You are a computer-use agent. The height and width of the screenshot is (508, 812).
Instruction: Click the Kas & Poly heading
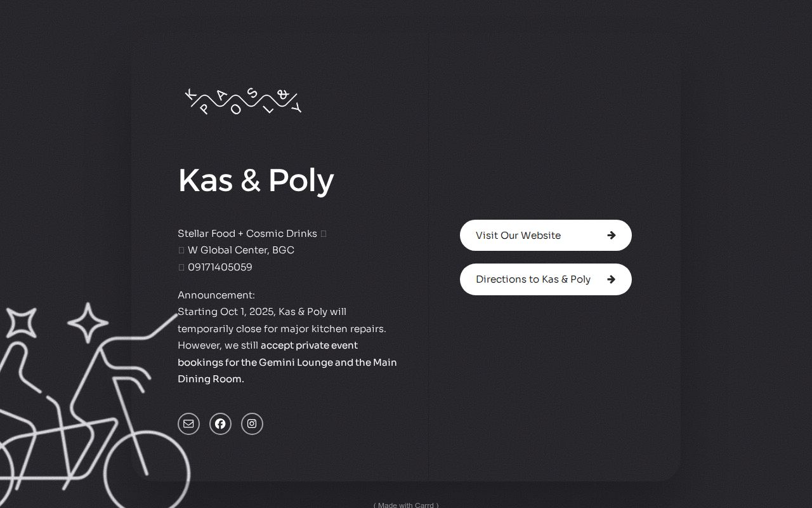(x=256, y=180)
